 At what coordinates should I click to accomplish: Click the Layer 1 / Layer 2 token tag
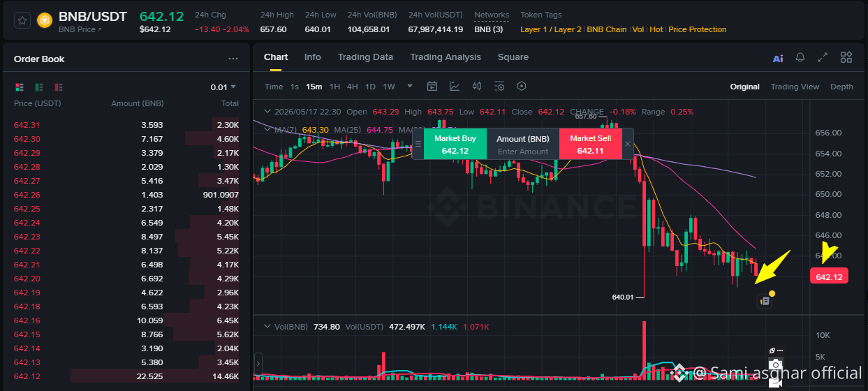[x=551, y=29]
